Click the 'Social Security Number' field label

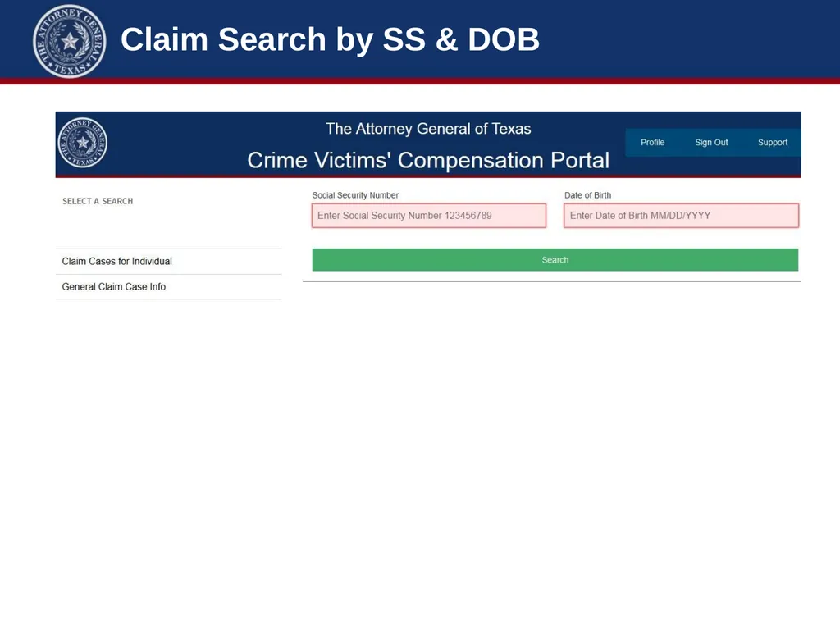pos(355,195)
